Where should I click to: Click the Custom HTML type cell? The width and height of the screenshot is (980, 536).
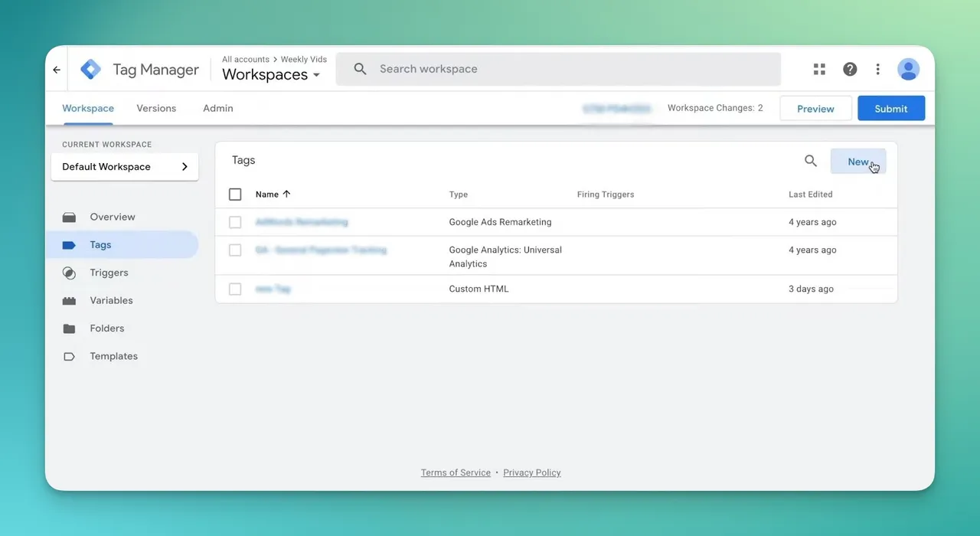point(479,289)
